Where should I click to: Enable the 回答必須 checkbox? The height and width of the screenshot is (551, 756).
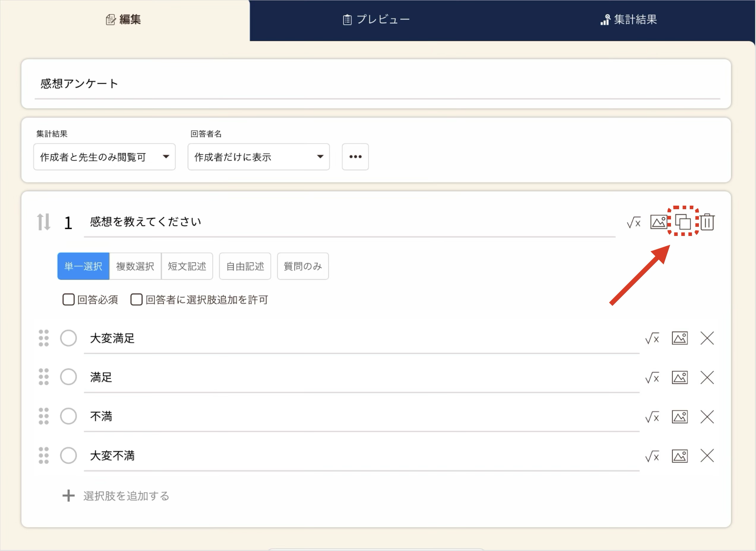(x=69, y=300)
